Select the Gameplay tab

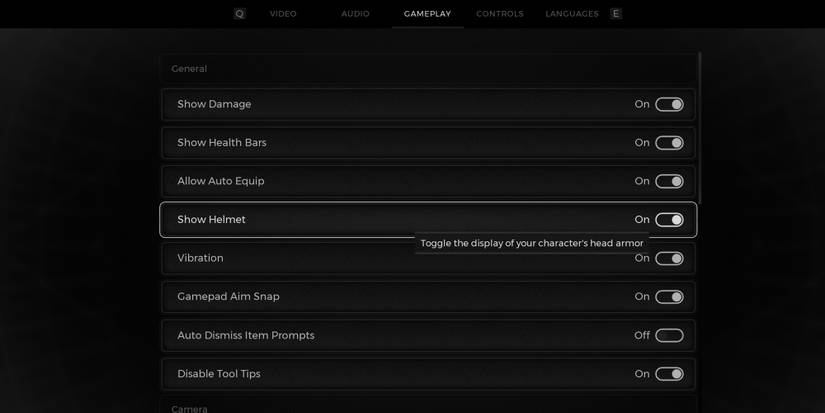click(x=427, y=14)
